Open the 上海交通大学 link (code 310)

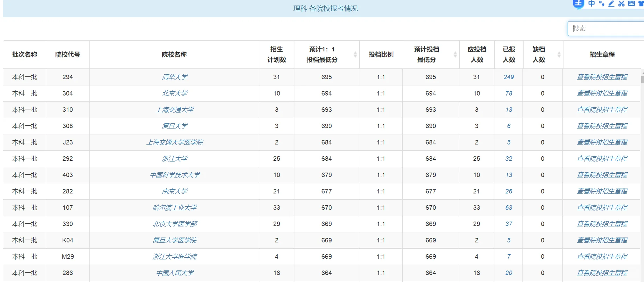click(x=175, y=110)
